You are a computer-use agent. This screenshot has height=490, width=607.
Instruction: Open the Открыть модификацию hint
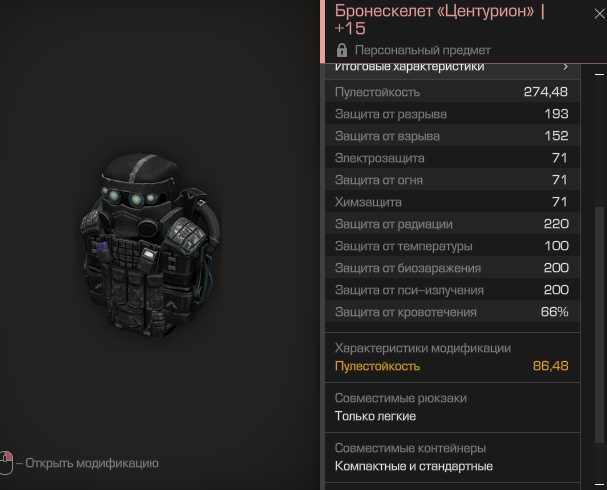[x=92, y=463]
